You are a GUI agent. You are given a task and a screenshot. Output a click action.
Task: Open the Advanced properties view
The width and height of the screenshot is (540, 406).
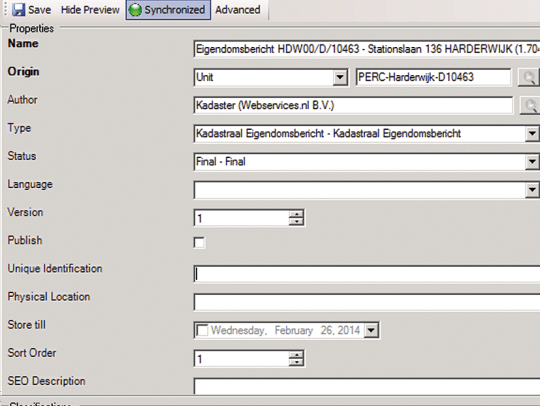(238, 10)
